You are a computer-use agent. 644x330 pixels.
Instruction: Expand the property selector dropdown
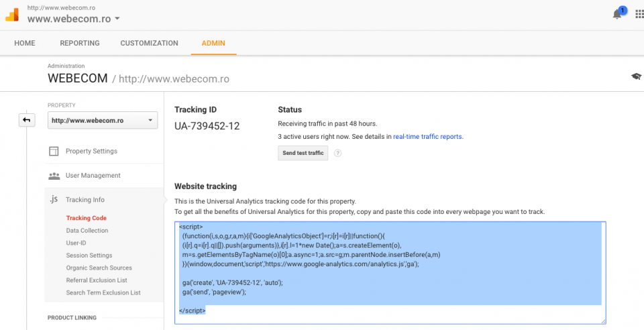click(x=103, y=121)
